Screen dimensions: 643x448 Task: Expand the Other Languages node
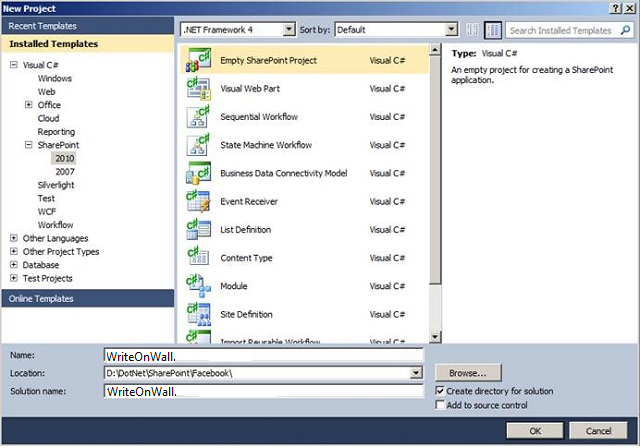[x=14, y=238]
